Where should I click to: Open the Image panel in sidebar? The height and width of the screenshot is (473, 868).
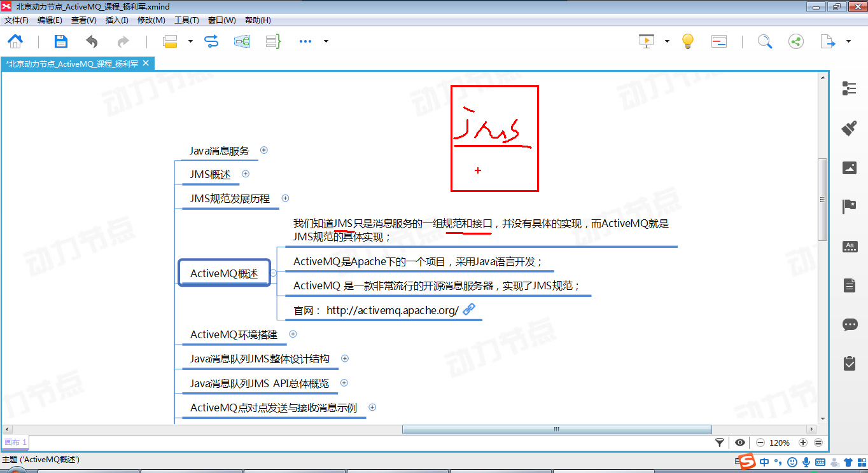(850, 167)
